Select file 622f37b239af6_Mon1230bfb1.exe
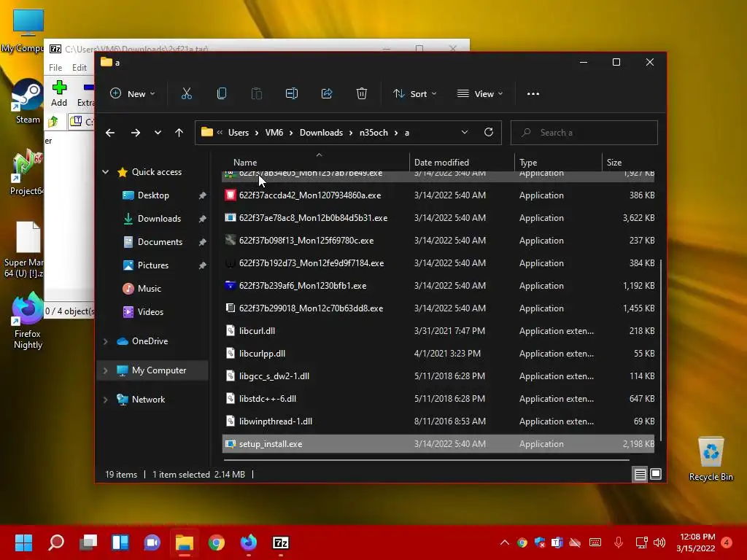This screenshot has width=747, height=560. tap(438, 286)
